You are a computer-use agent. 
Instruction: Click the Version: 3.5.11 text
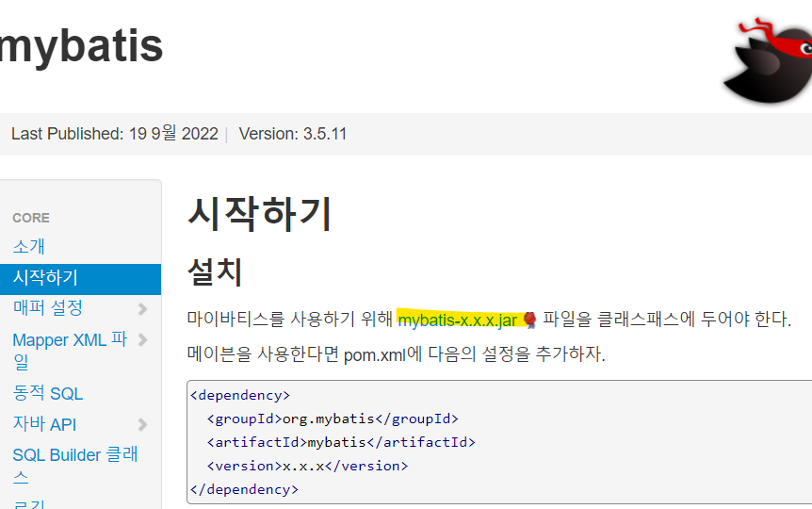click(x=293, y=134)
